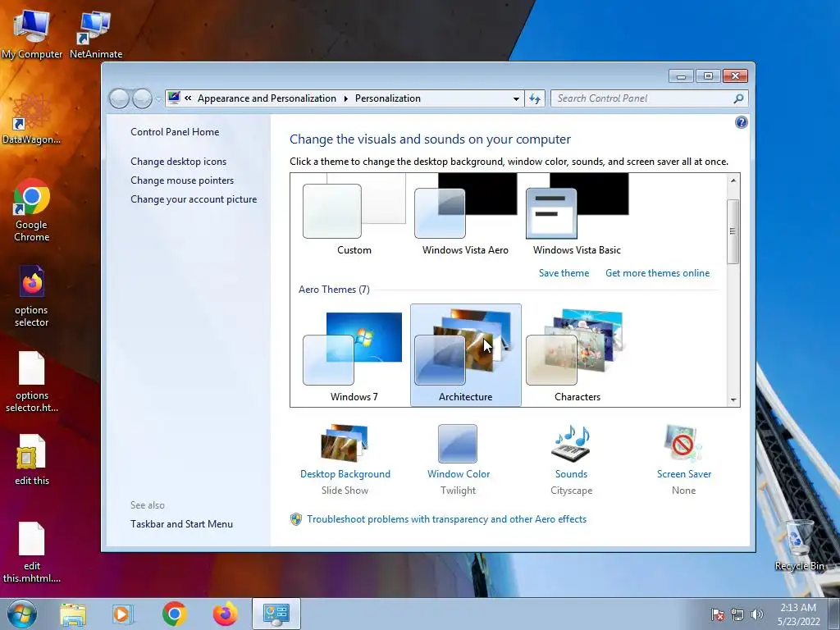Click the Screen Saver text link

click(x=684, y=474)
